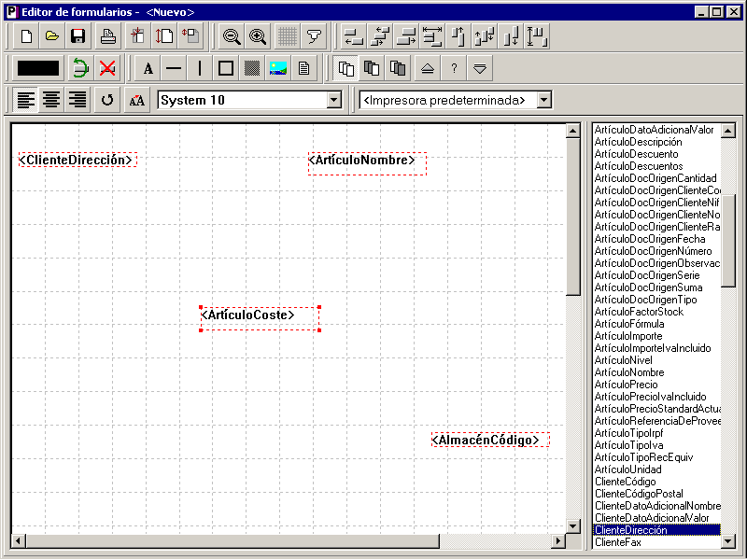Zoom out with the minus magnifier
747x560 pixels.
click(232, 36)
